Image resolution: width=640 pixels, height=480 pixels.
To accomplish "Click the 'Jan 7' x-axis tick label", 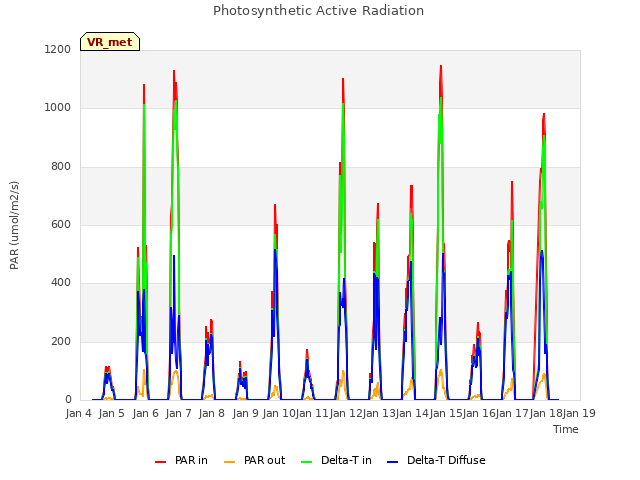I will pos(178,413).
